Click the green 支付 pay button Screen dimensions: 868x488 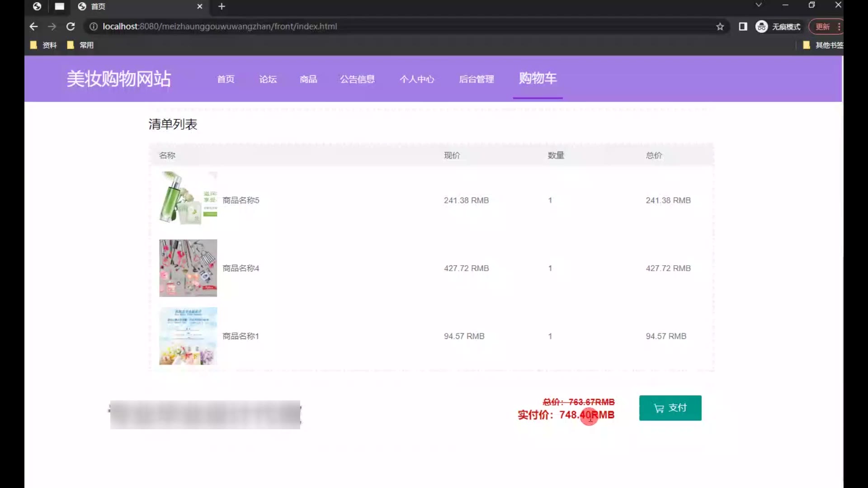point(670,408)
